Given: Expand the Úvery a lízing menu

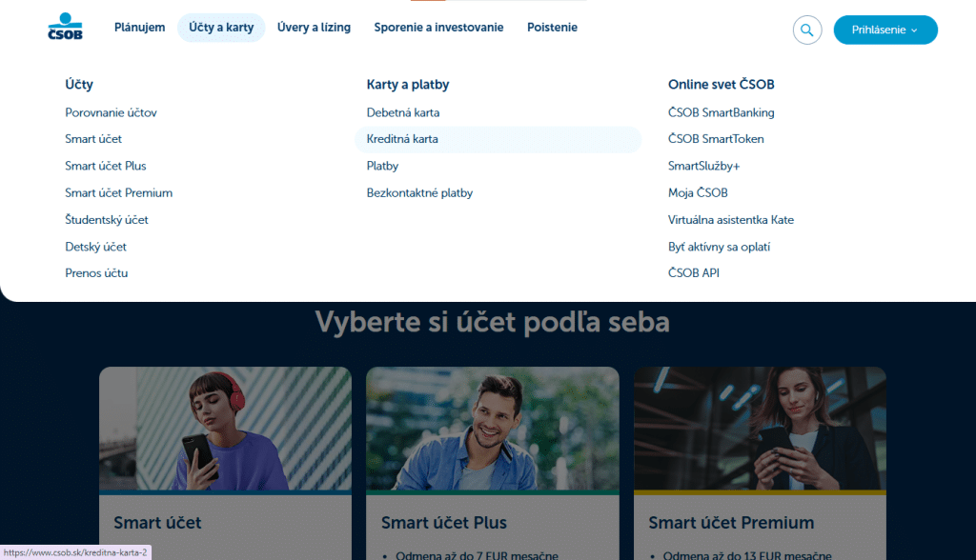Looking at the screenshot, I should click(314, 28).
